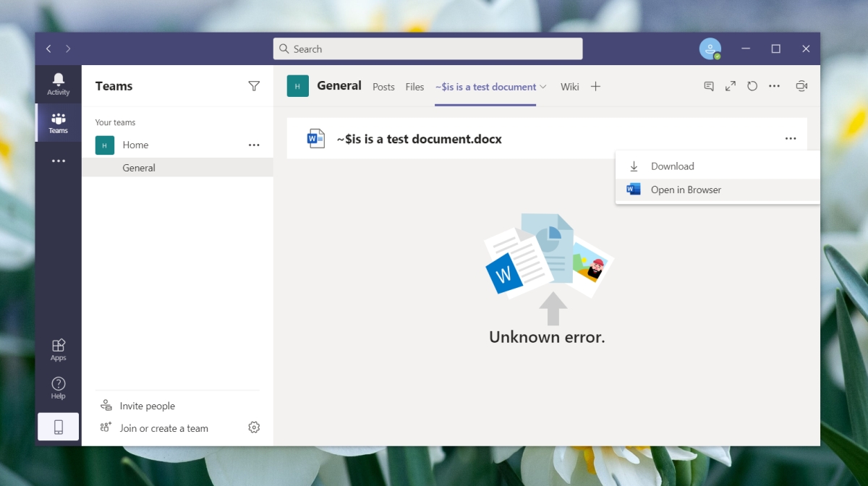This screenshot has width=868, height=486.
Task: Select the Home team row
Action: [x=177, y=145]
